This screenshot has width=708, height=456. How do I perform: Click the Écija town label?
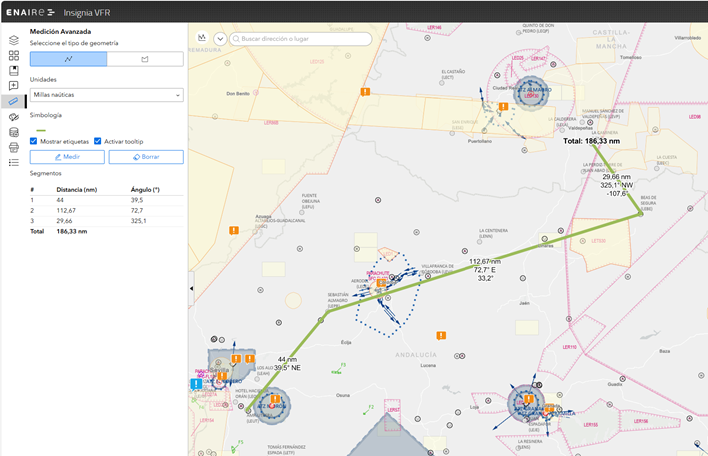346,342
